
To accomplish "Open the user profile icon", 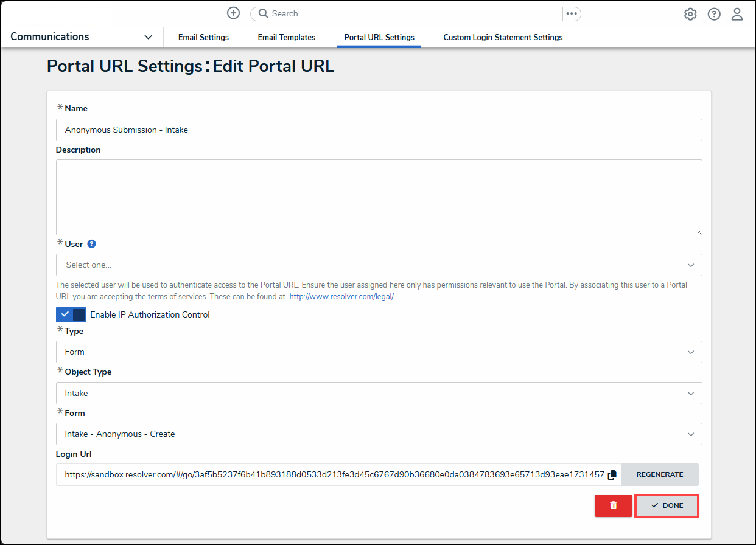I will tap(737, 14).
